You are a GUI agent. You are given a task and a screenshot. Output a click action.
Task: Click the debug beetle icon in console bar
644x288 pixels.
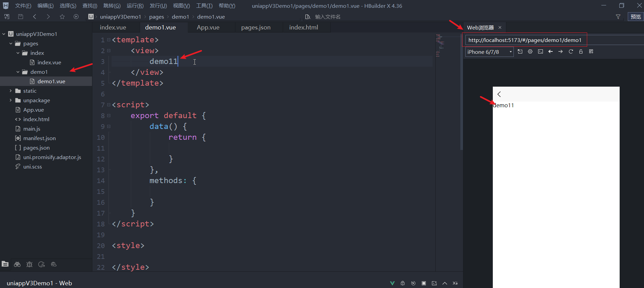coord(402,283)
